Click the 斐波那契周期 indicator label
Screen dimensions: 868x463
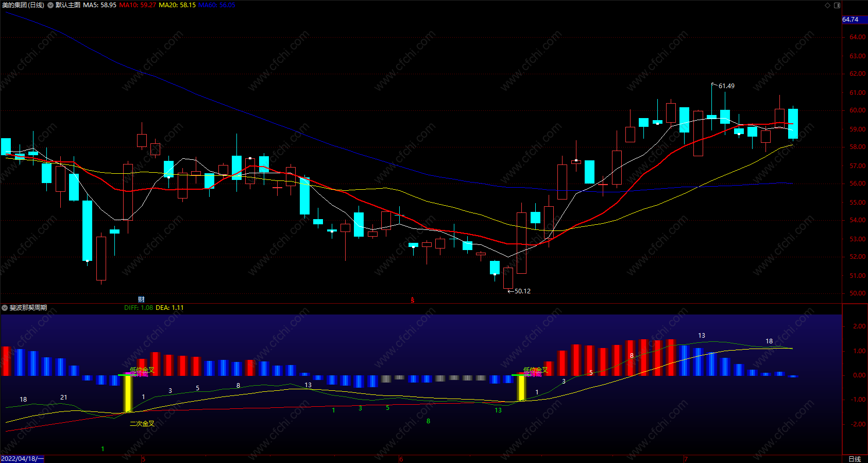click(x=28, y=308)
